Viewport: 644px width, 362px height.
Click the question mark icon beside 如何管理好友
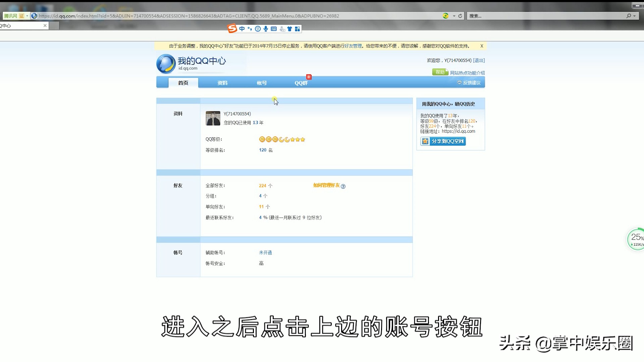pos(343,186)
